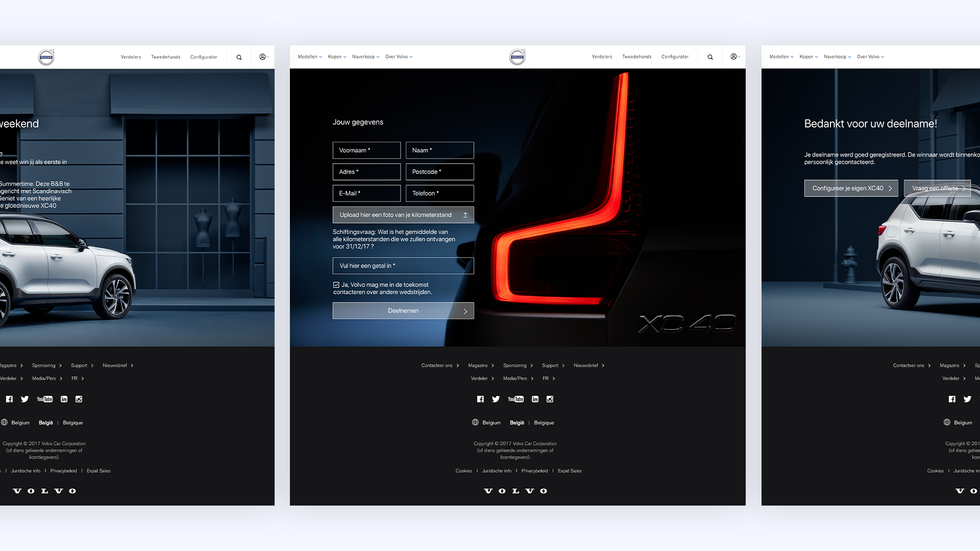This screenshot has width=980, height=551.
Task: Click the VOLVO wordmark at bottom of left page
Action: click(44, 491)
